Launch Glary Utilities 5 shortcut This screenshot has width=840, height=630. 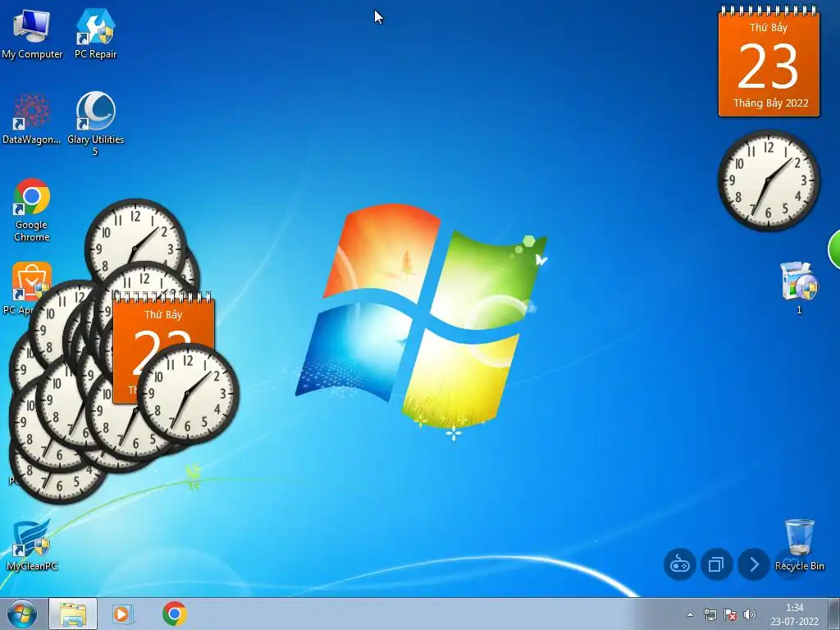click(95, 124)
